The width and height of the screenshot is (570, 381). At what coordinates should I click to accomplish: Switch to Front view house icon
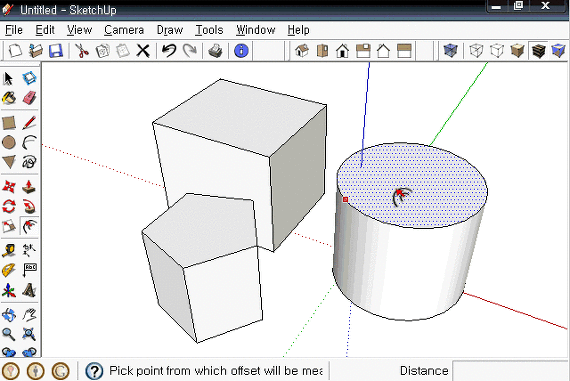click(342, 51)
